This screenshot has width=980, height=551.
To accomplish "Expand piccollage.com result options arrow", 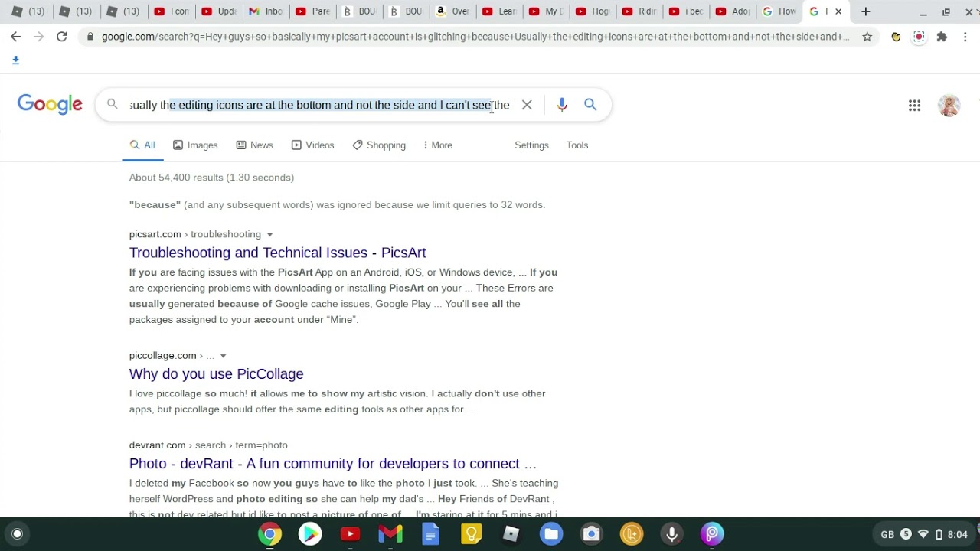I will pos(223,356).
